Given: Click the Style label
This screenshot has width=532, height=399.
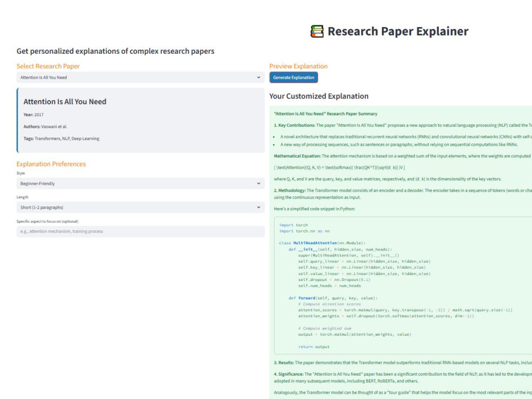Looking at the screenshot, I should (x=21, y=173).
